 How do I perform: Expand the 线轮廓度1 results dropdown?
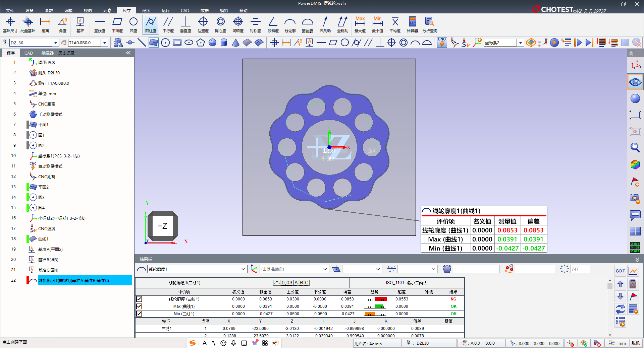(x=243, y=269)
